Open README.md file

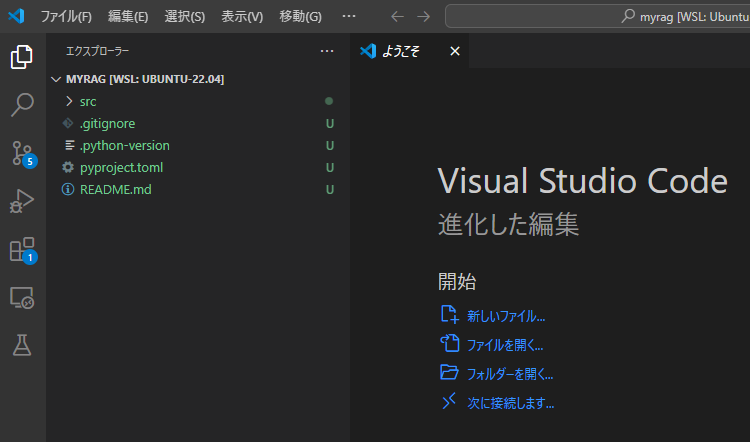(x=198, y=189)
